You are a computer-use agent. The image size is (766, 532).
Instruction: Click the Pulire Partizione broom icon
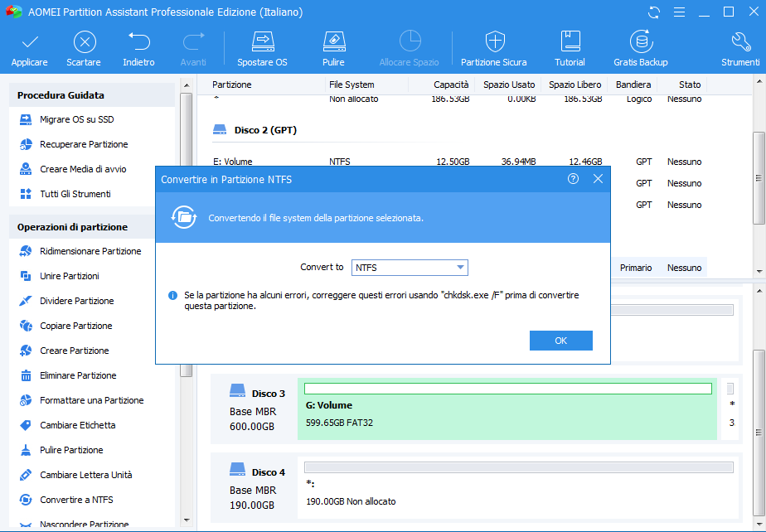[26, 450]
